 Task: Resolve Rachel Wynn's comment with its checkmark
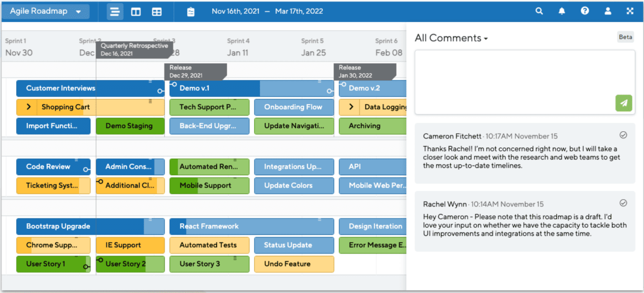click(x=623, y=203)
